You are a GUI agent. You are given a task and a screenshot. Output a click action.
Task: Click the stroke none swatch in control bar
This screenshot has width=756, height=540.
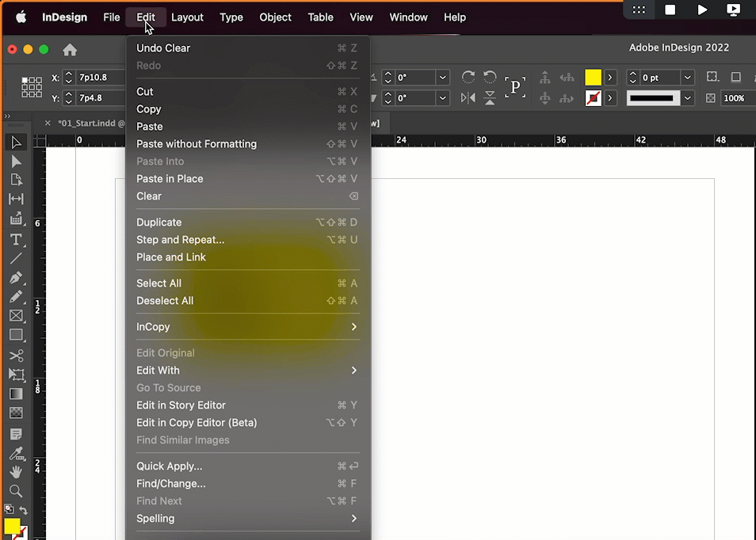[593, 98]
